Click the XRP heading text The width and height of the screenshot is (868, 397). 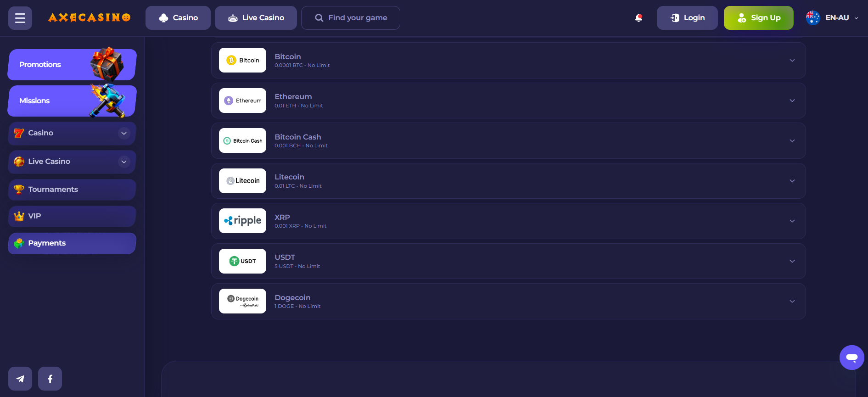pos(282,217)
